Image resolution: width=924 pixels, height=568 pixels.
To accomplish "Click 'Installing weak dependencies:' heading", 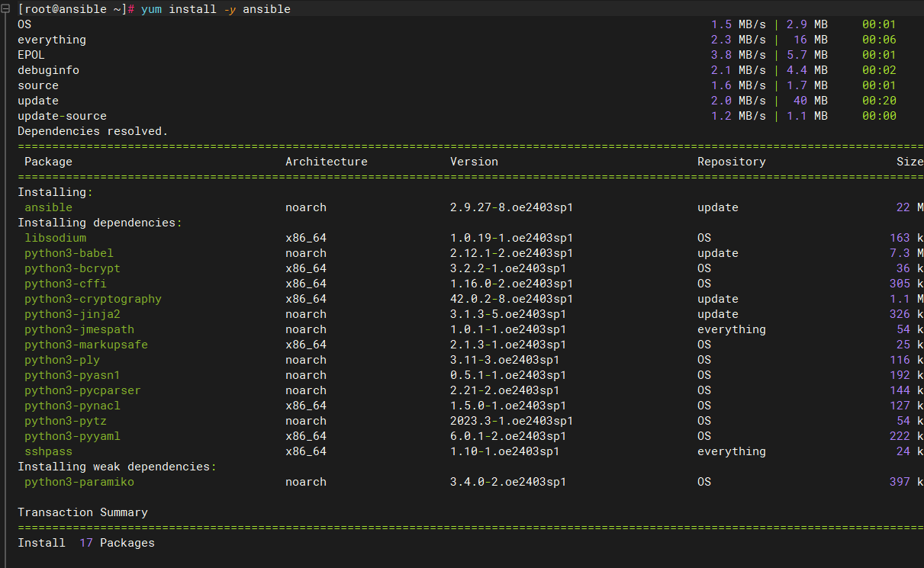I will pyautogui.click(x=117, y=467).
